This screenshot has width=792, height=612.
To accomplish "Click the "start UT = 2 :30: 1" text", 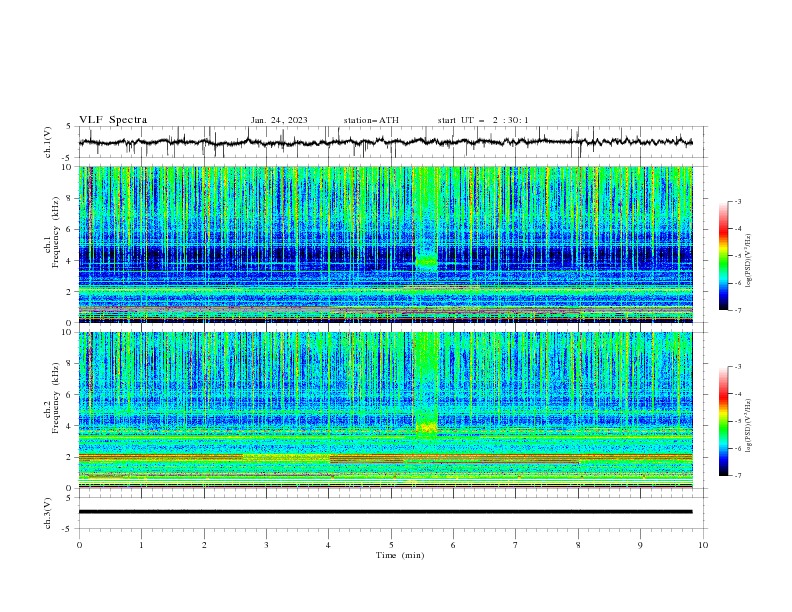I will (483, 120).
